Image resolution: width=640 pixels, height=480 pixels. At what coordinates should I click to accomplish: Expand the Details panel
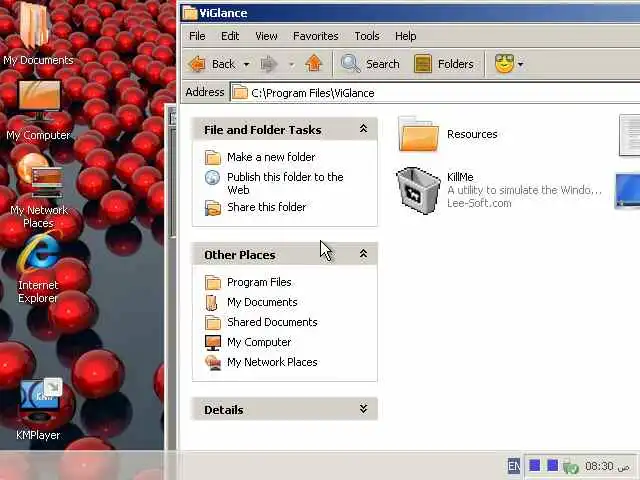coord(363,409)
